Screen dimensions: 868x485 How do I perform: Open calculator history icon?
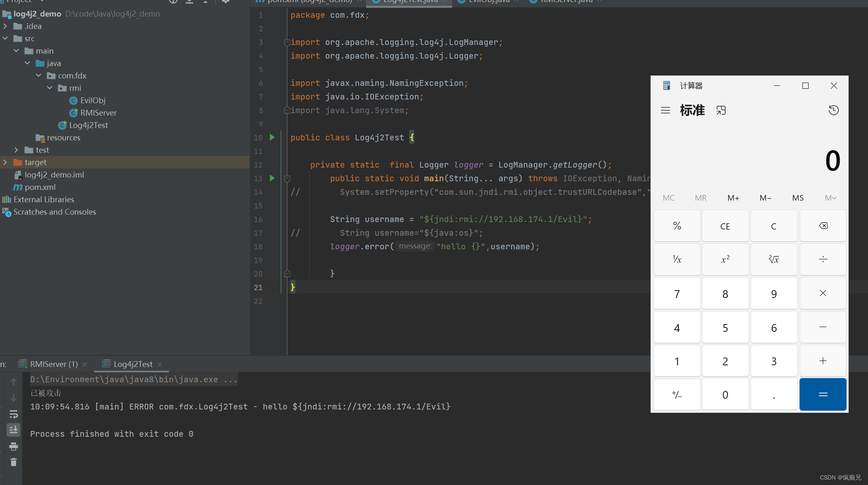coord(833,111)
